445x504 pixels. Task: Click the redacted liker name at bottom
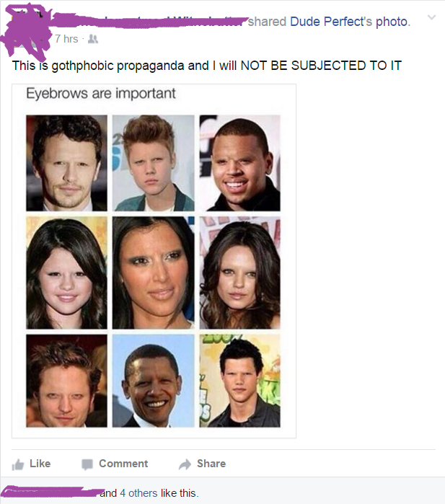pyautogui.click(x=53, y=492)
